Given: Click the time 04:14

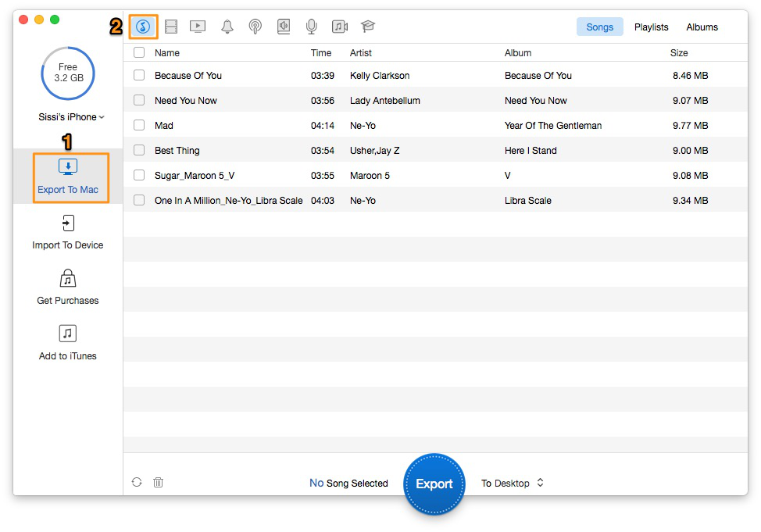Looking at the screenshot, I should point(322,126).
